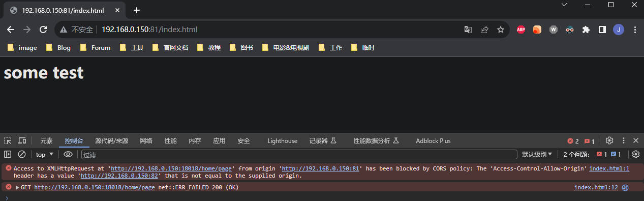Open the index.html:12 source link

596,187
